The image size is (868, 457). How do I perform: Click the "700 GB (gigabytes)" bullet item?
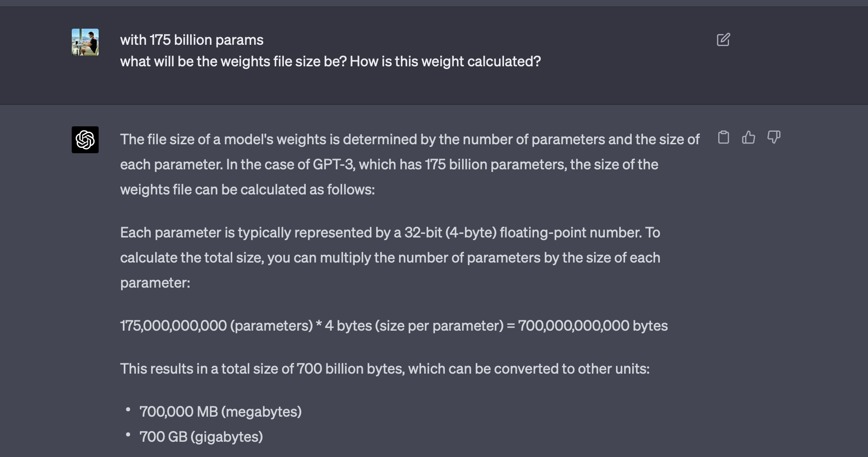tap(201, 437)
